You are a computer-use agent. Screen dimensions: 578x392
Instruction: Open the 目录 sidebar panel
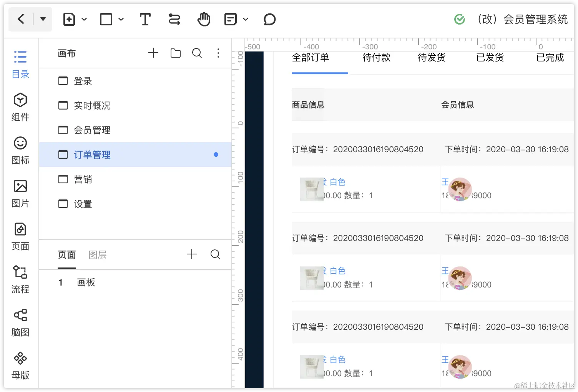[x=20, y=65]
